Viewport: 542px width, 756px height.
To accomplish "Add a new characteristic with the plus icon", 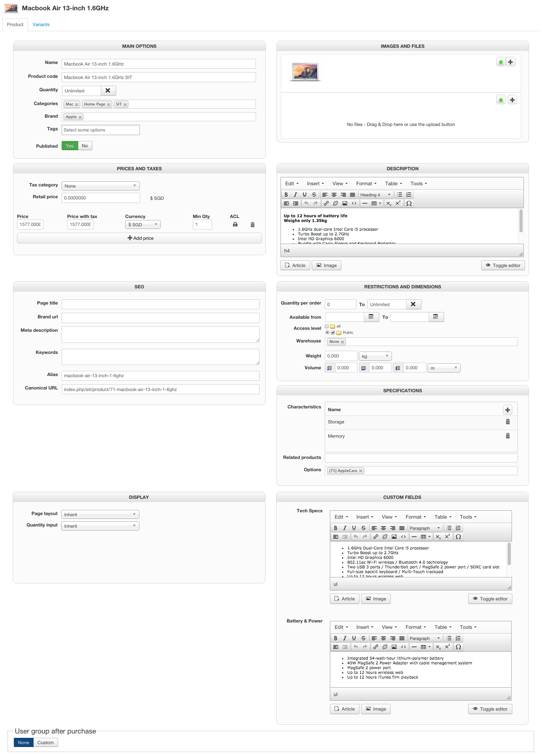I will click(x=508, y=410).
